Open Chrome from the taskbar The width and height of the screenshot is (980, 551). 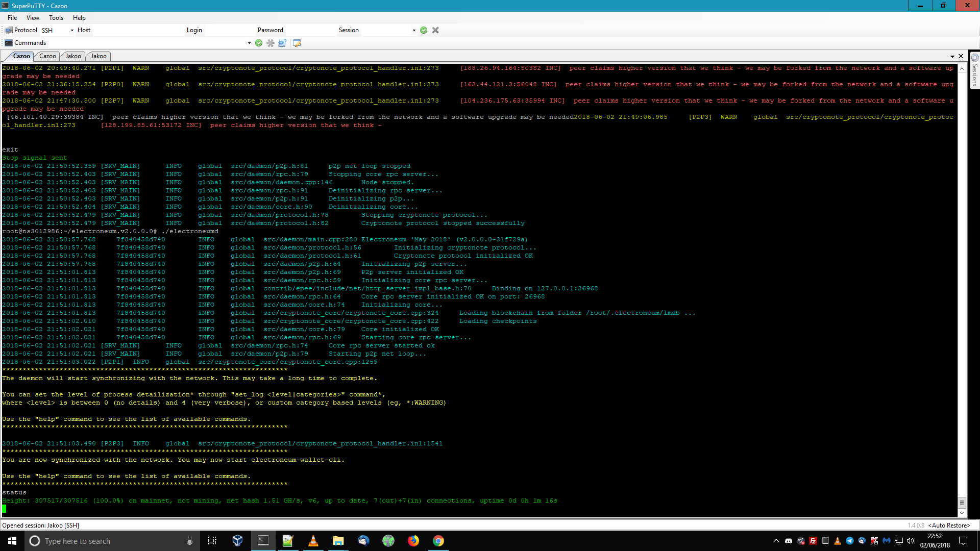click(x=438, y=541)
